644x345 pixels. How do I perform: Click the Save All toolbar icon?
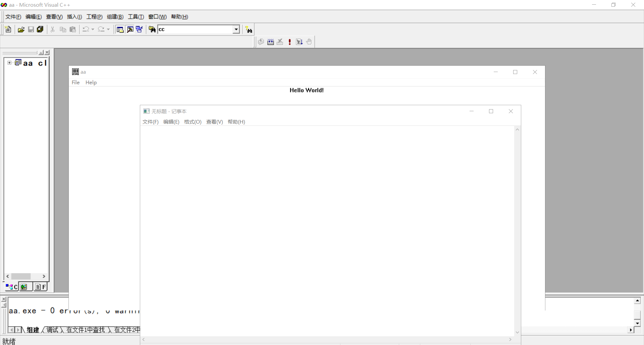(40, 29)
